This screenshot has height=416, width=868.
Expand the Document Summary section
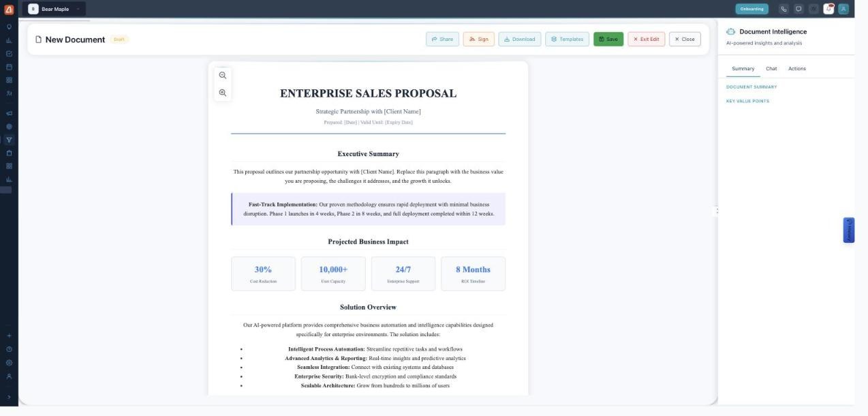click(x=751, y=87)
